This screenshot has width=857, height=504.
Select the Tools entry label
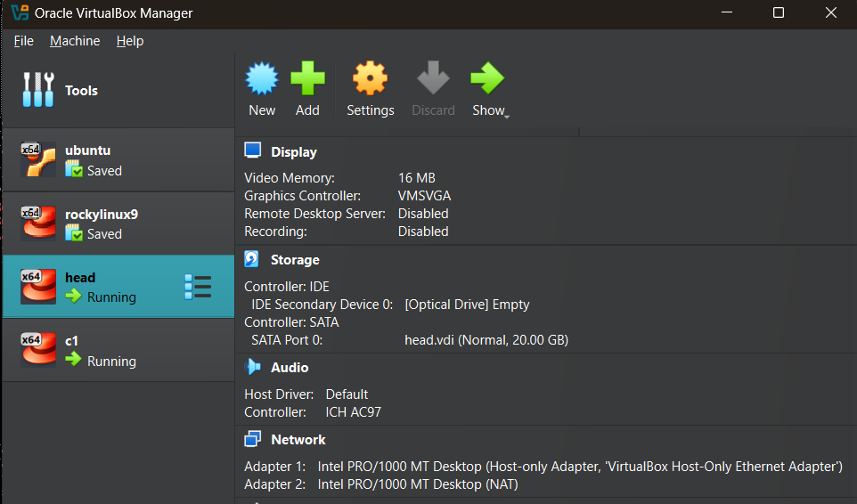81,91
